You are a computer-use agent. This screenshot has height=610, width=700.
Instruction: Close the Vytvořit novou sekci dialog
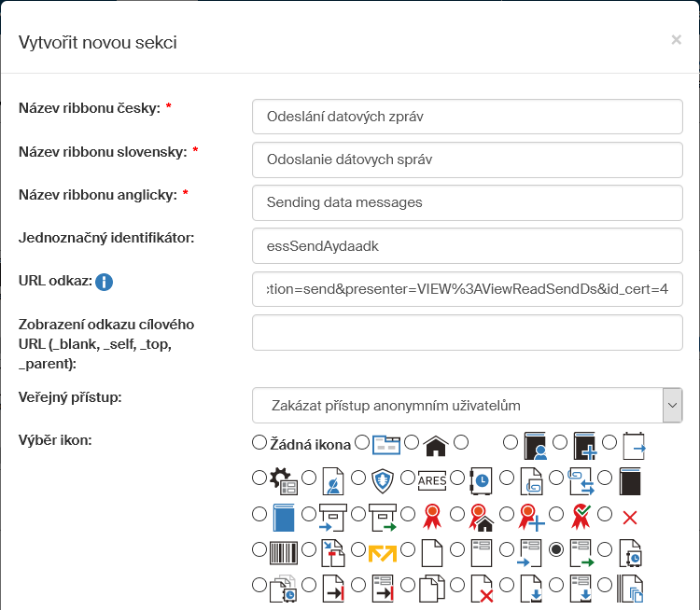tap(676, 39)
